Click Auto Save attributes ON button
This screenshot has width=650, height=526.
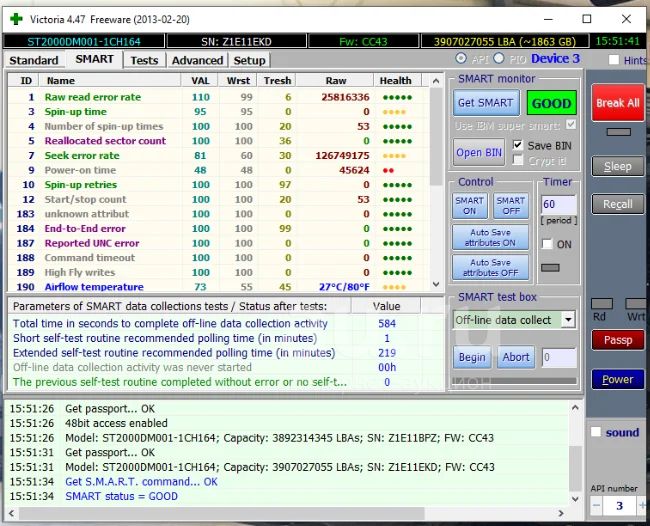point(490,238)
